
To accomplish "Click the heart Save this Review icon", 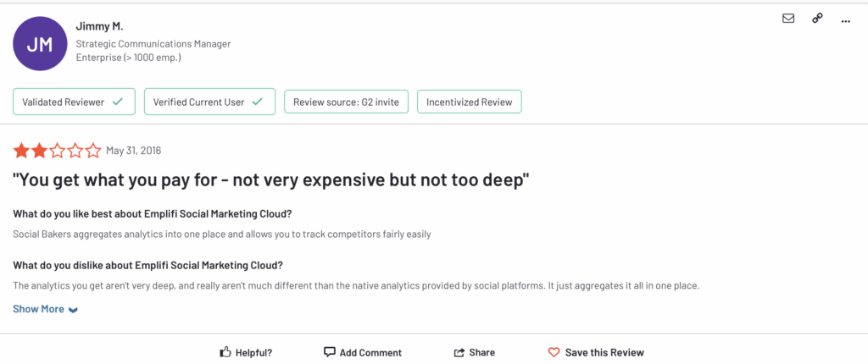I will pos(554,352).
